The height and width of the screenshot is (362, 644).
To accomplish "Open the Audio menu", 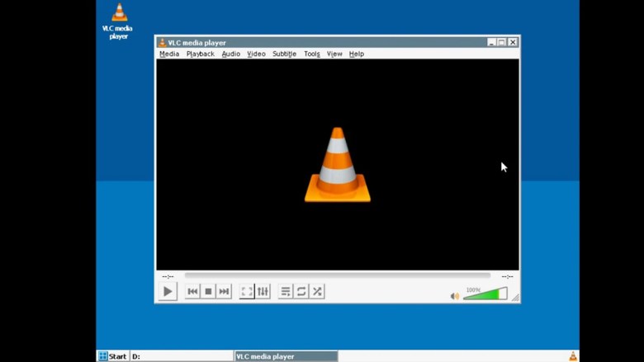I will [x=231, y=54].
